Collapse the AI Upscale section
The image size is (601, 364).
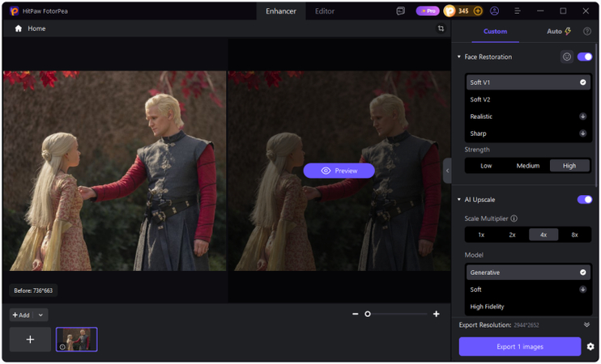[x=458, y=200]
